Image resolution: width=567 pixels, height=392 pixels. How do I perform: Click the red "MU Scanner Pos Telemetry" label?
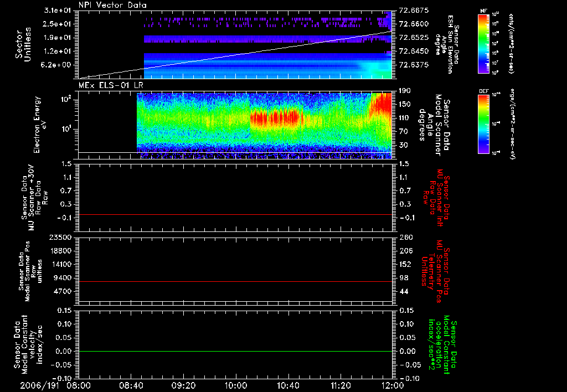pos(435,271)
